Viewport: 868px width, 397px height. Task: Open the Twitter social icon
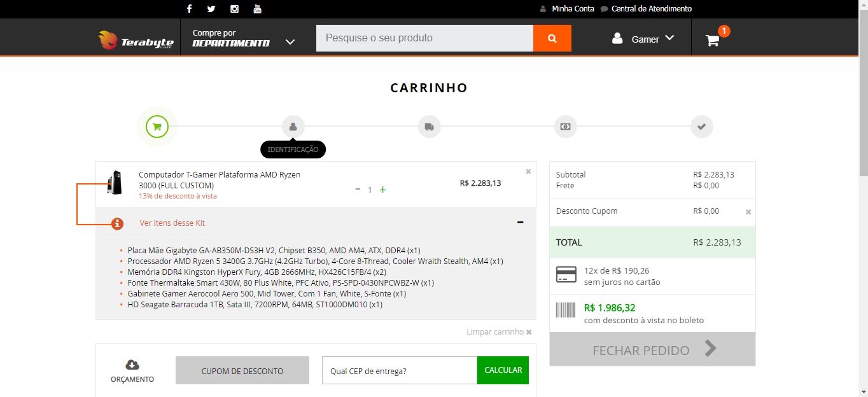point(211,9)
